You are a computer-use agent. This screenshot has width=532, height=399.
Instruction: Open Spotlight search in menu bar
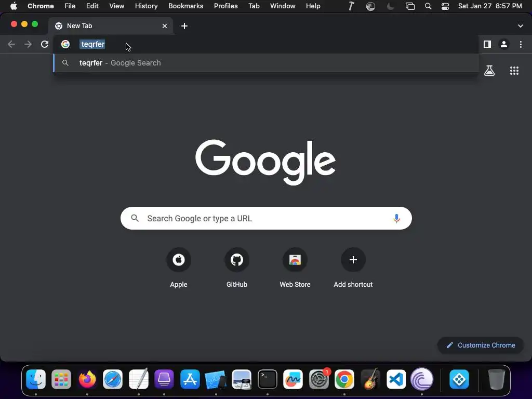(428, 6)
